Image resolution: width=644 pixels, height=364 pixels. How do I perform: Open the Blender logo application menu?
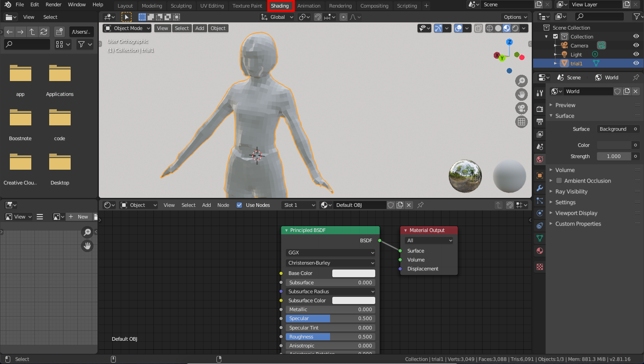tap(8, 4)
